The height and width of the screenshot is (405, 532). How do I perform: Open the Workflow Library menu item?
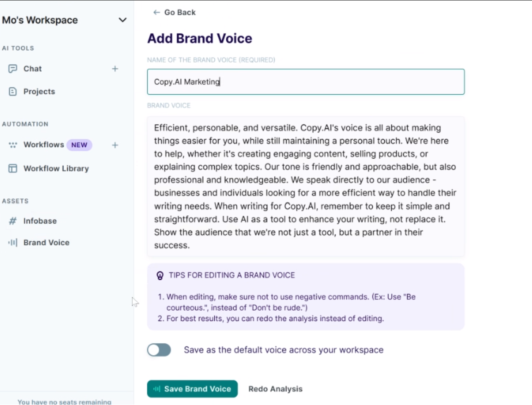[x=56, y=169]
